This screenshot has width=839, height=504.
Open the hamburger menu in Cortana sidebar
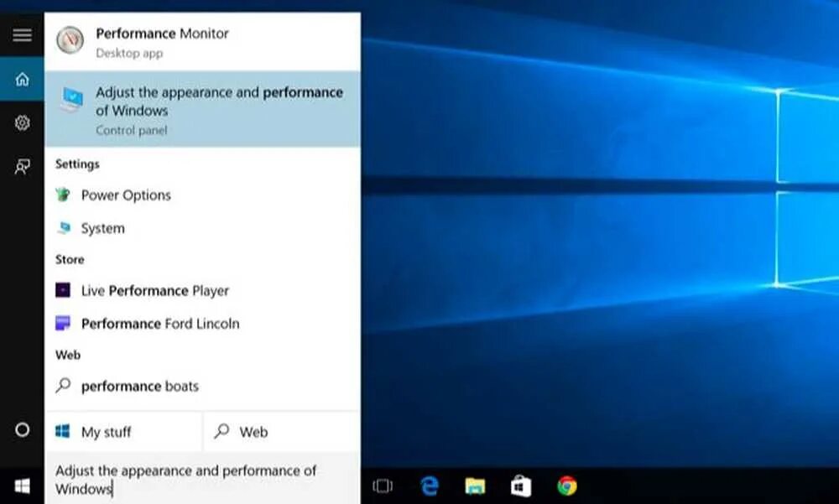[22, 35]
